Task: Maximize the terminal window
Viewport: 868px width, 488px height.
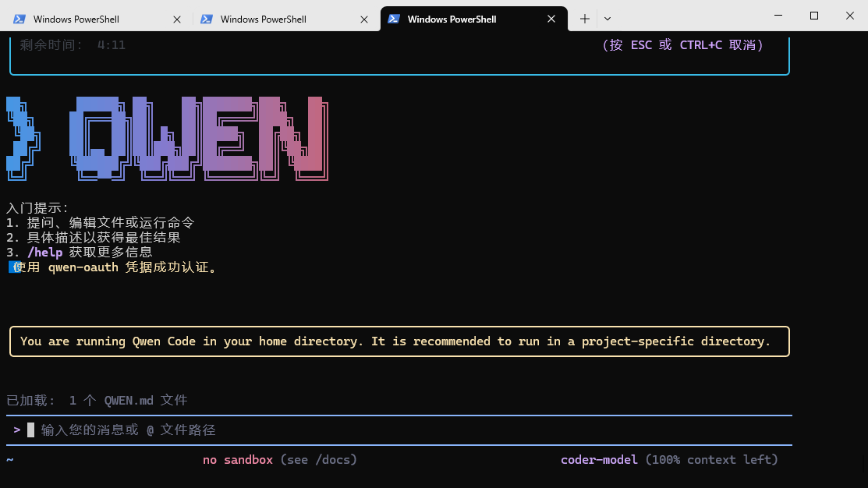Action: (814, 16)
